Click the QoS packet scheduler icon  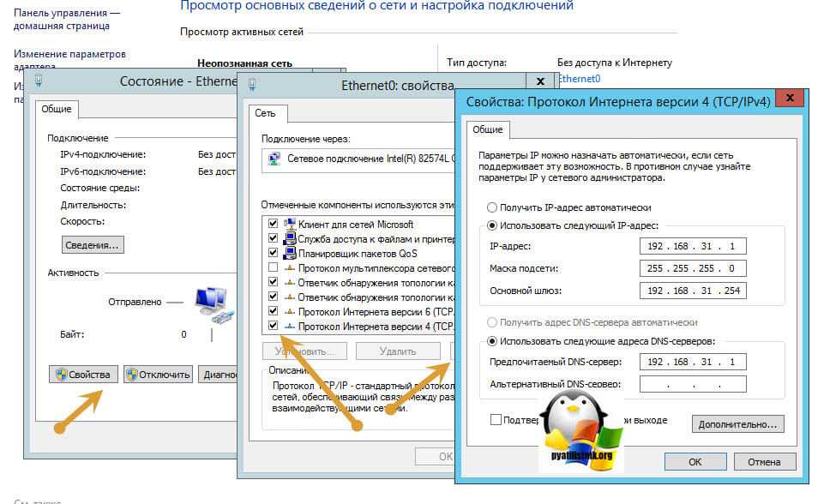tap(290, 253)
